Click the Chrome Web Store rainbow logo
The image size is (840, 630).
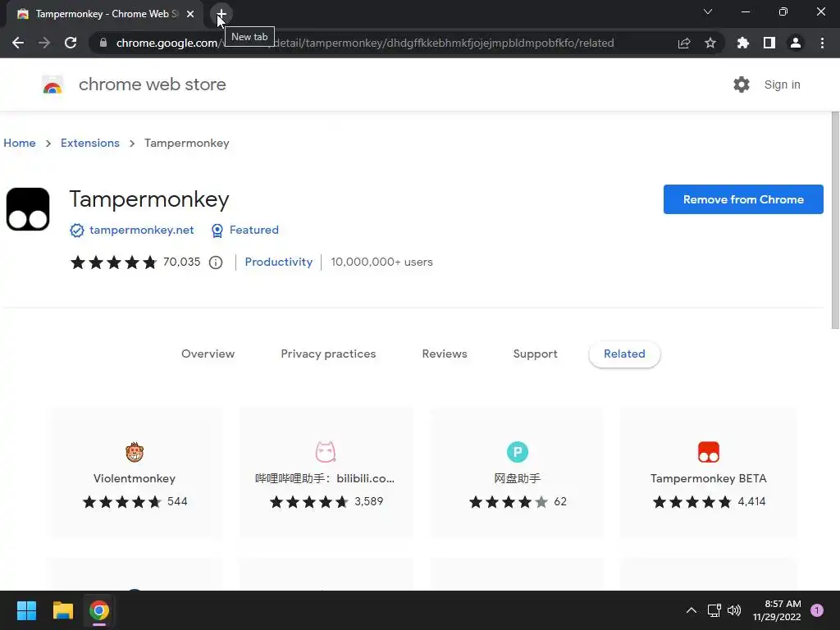(52, 84)
